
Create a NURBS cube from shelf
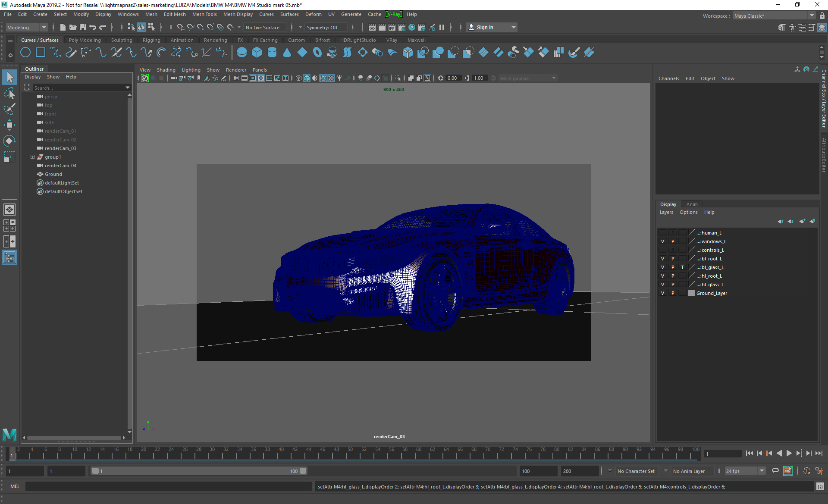(x=257, y=53)
